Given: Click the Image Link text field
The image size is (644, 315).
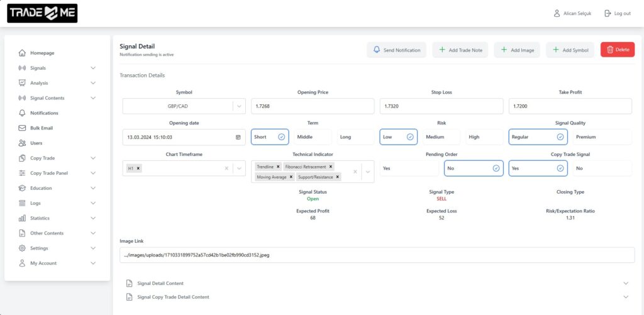Looking at the screenshot, I should tap(377, 255).
